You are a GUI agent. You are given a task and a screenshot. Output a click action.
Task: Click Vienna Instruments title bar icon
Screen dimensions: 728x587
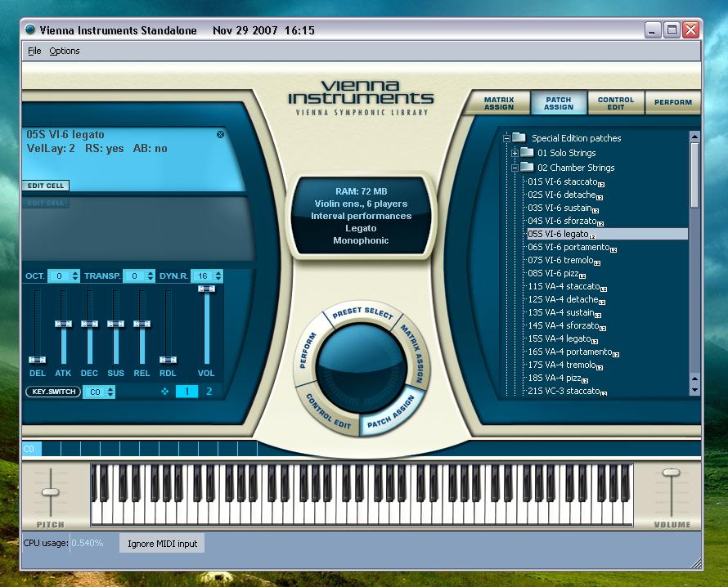[x=30, y=29]
